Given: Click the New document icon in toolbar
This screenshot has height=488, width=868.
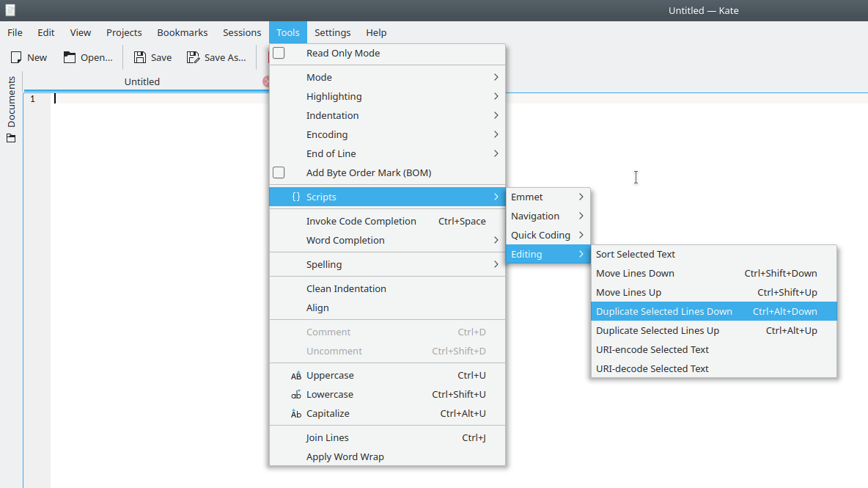Looking at the screenshot, I should [x=16, y=57].
